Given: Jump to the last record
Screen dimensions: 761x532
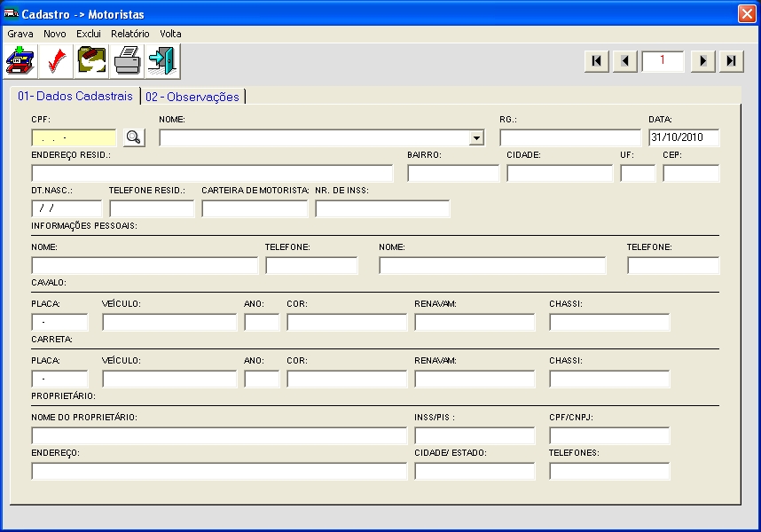Looking at the screenshot, I should click(x=731, y=60).
